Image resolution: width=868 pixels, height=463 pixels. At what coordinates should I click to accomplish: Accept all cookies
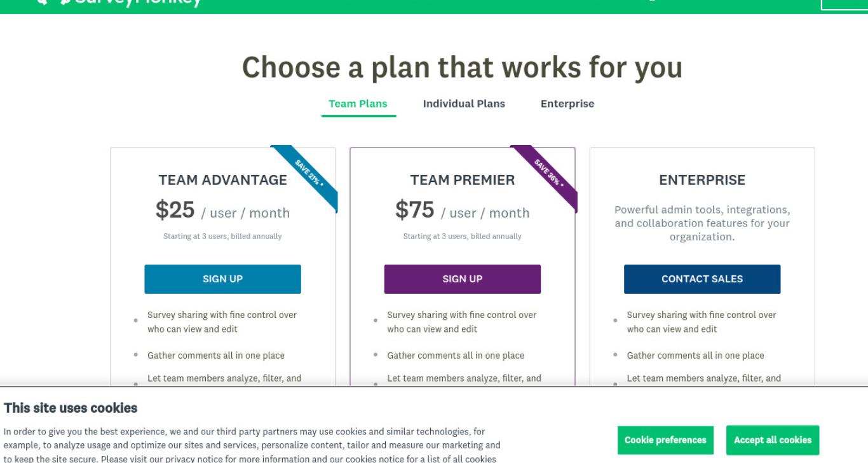773,440
